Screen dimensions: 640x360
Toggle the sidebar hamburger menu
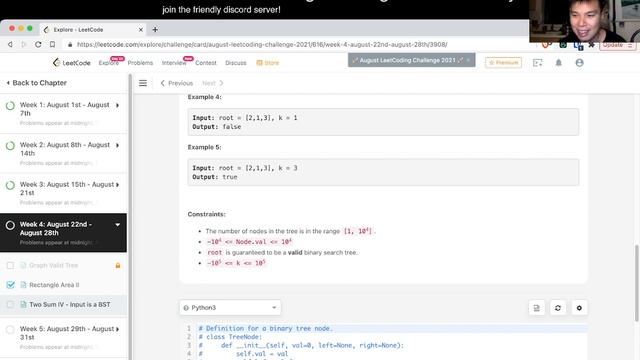(143, 83)
